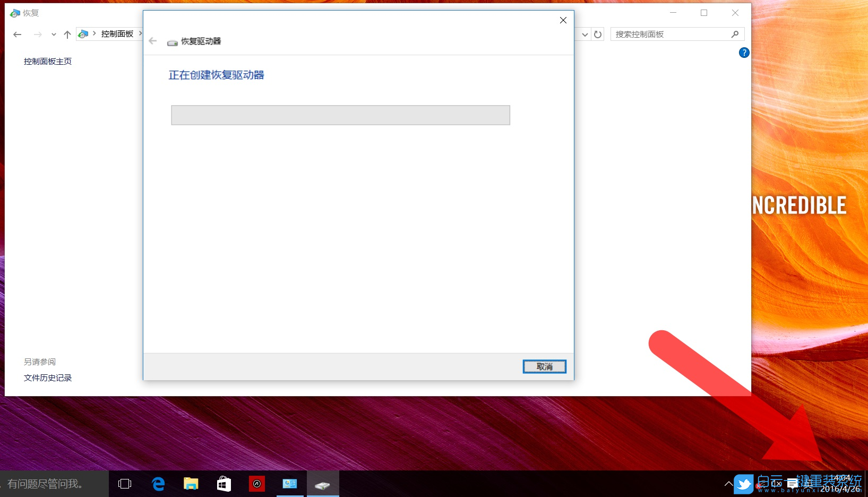Click the Cortana search box on the taskbar
This screenshot has height=497, width=868.
tap(53, 484)
